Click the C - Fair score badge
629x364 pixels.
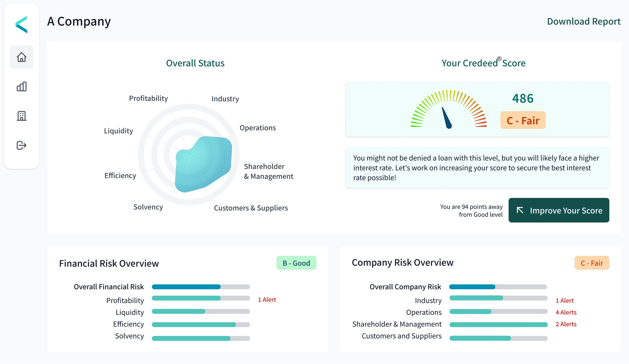[523, 120]
